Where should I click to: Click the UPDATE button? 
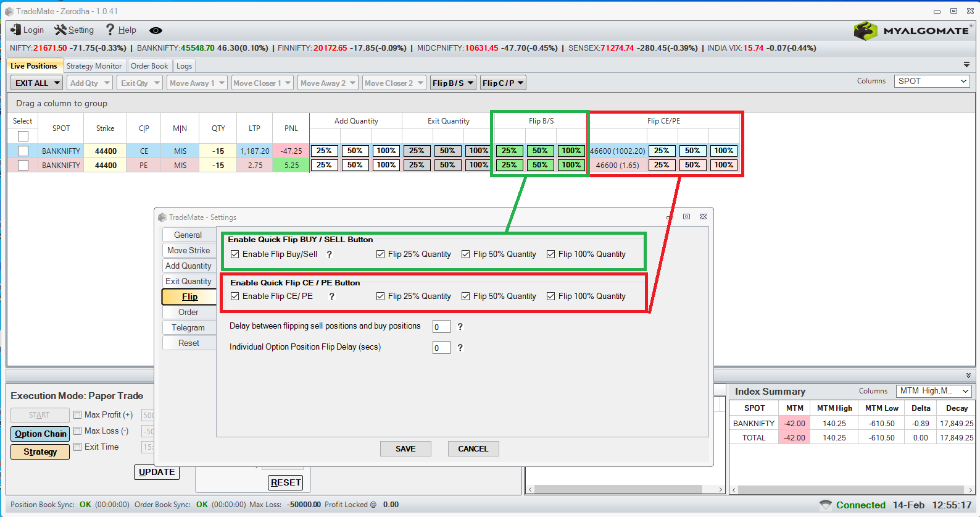click(157, 473)
